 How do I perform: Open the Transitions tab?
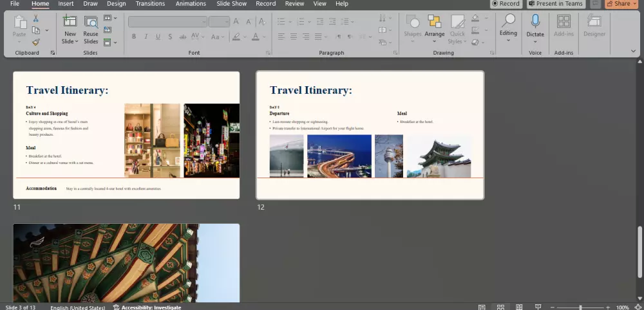pyautogui.click(x=150, y=4)
